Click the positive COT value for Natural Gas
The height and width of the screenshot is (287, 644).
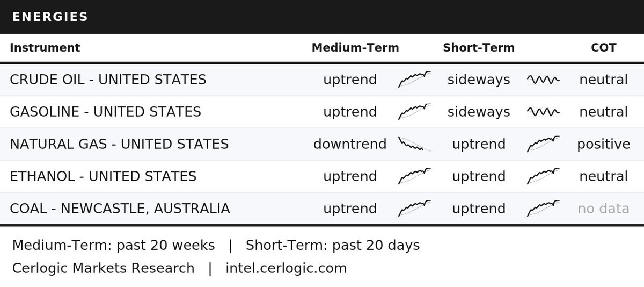point(604,144)
